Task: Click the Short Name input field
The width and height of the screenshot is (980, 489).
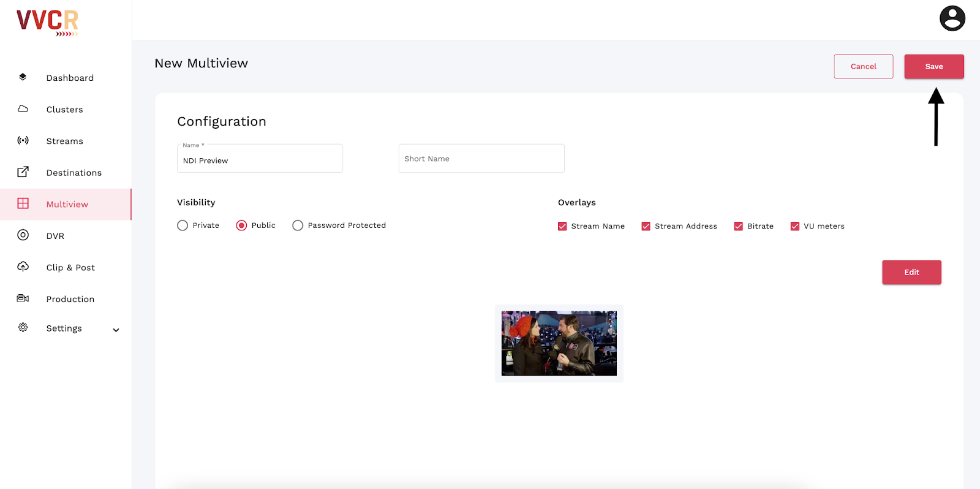Action: click(x=481, y=159)
